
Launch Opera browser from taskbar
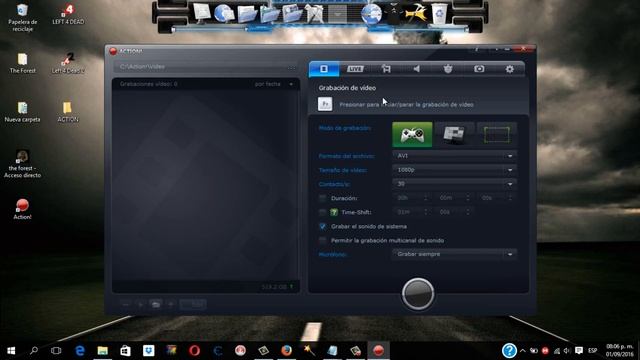(x=194, y=351)
